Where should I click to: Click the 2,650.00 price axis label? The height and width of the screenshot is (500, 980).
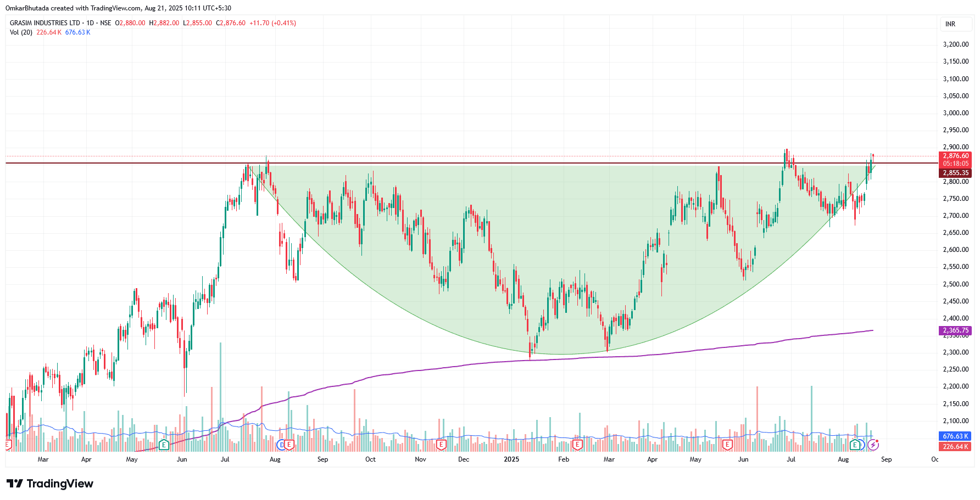point(956,233)
